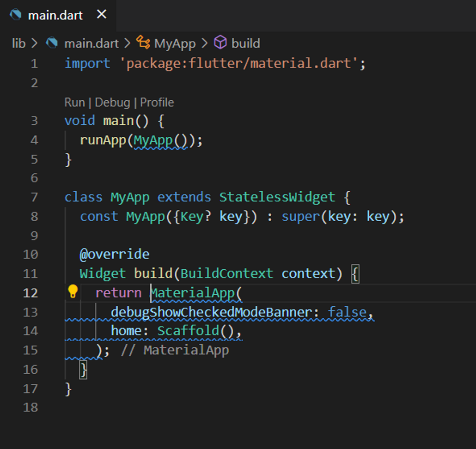Image resolution: width=476 pixels, height=449 pixels.
Task: Click the highlighted closing brace on line 16
Action: pyautogui.click(x=83, y=370)
